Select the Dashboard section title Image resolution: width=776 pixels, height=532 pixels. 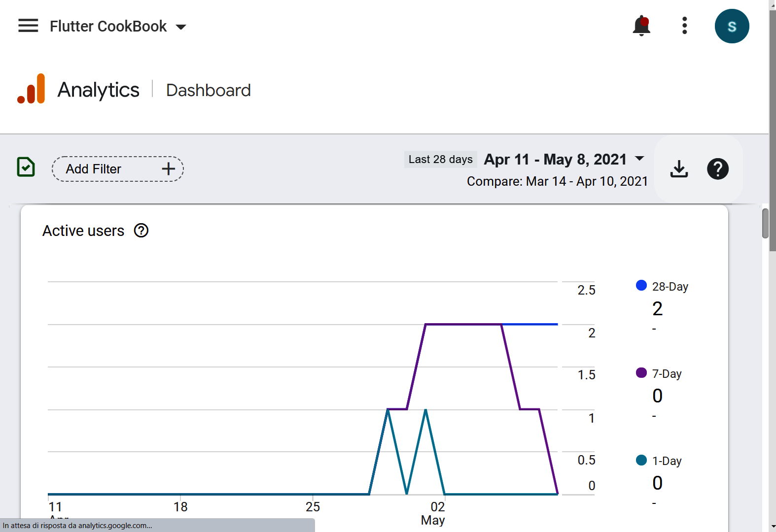click(208, 91)
